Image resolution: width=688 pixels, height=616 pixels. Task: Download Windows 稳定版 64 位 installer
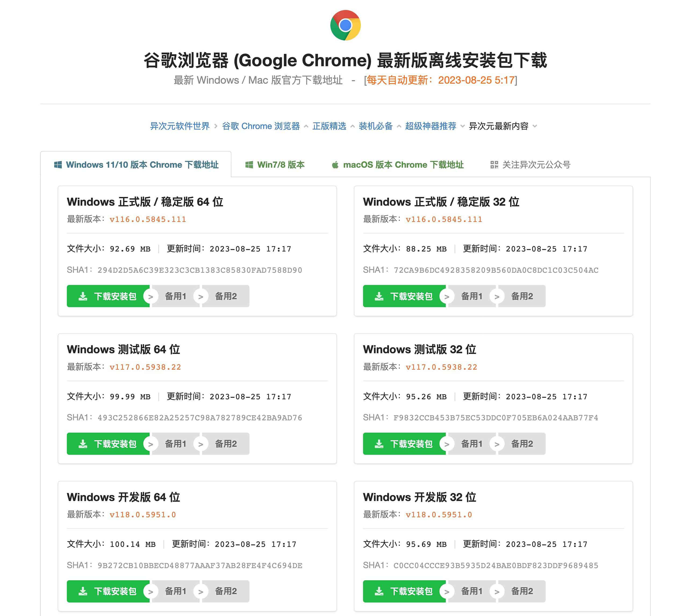(108, 296)
